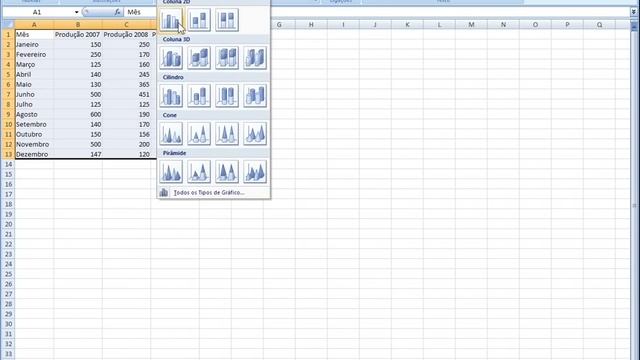Select the 2D stacked column chart
Screen dimensions: 640x360
pos(199,20)
